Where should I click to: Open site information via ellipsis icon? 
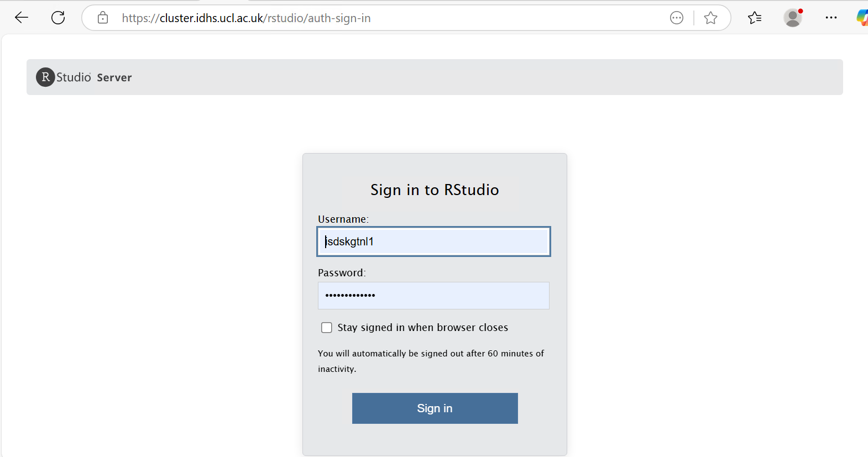(x=676, y=17)
